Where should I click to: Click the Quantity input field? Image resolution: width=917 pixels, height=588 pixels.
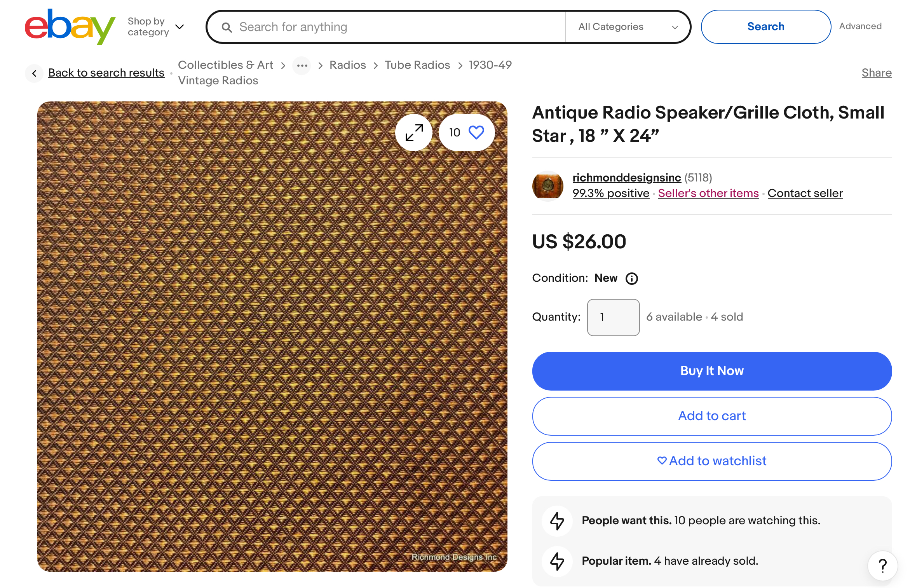tap(613, 317)
